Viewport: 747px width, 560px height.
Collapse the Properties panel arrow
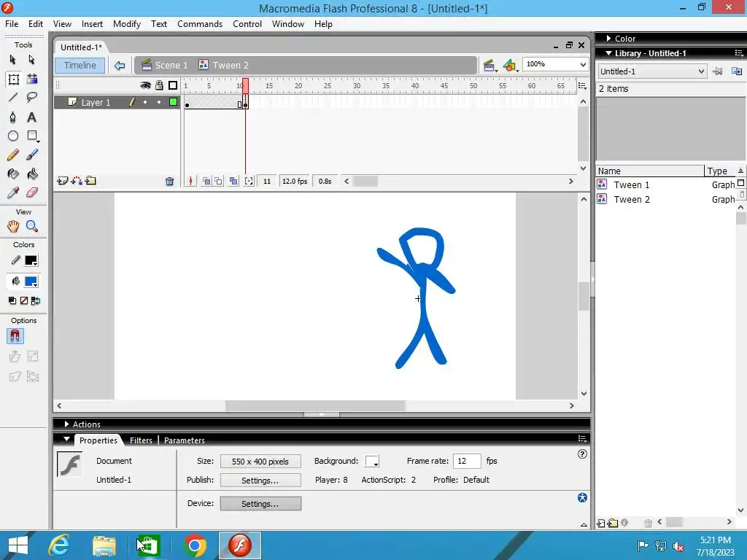coord(66,440)
